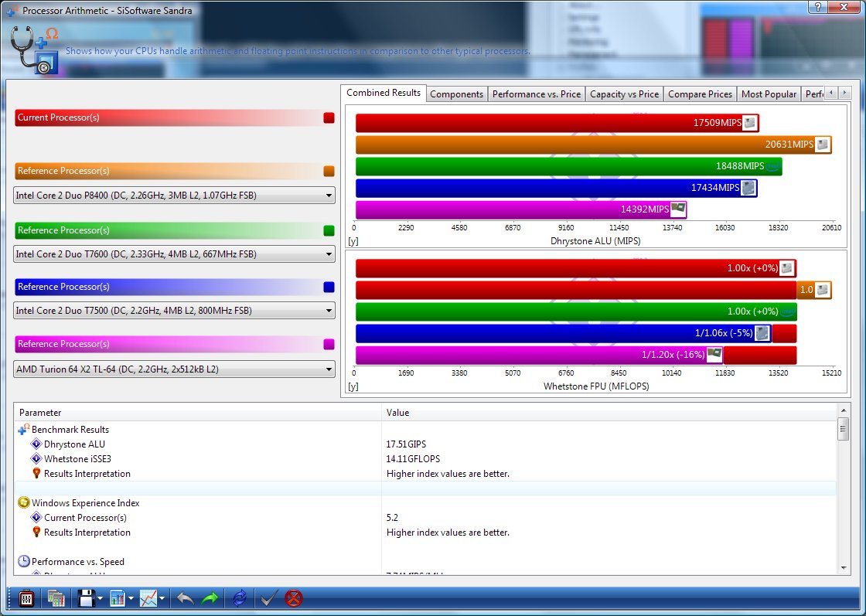Open the dropdown arrow beside the line graph icon
This screenshot has height=616, width=866.
pos(162,598)
